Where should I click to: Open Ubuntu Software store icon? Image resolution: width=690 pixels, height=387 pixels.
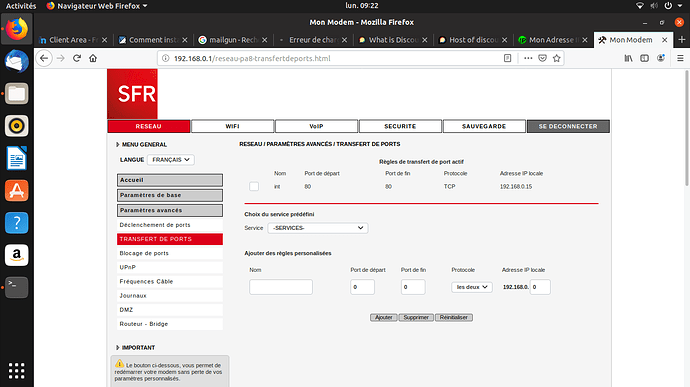[17, 190]
